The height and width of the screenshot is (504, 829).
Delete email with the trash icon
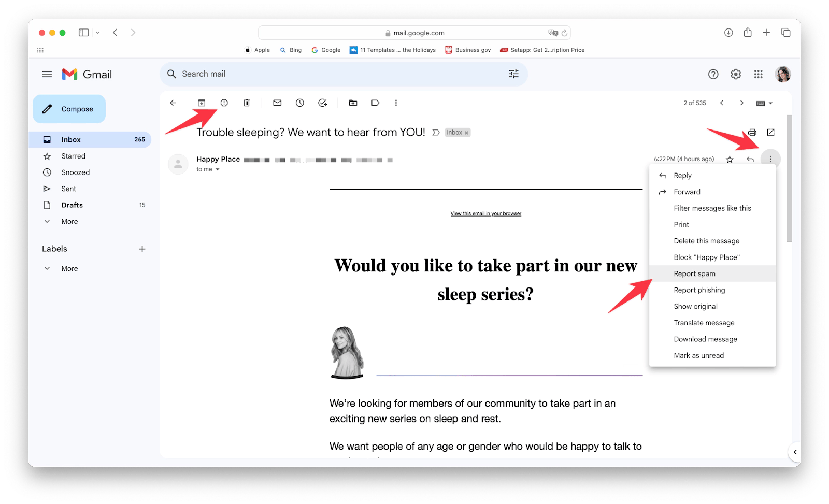tap(247, 103)
